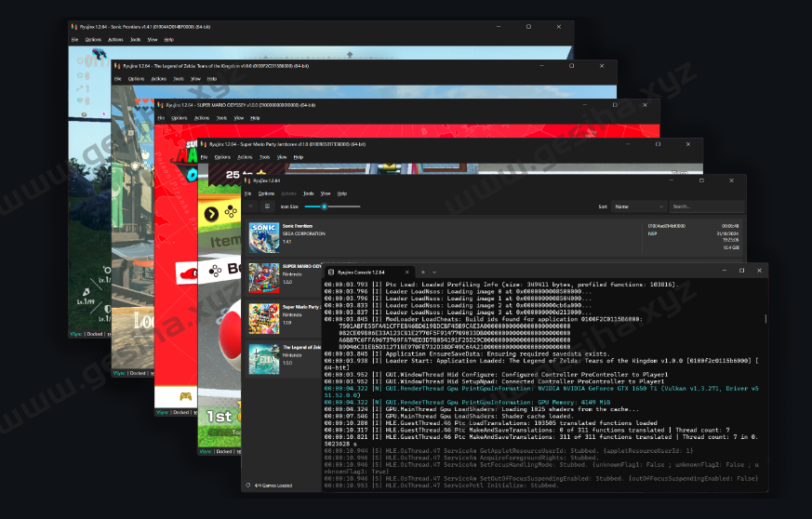Click the Ryujinx logo in Sonic Frontiers title bar
This screenshot has height=519, width=812.
point(73,27)
